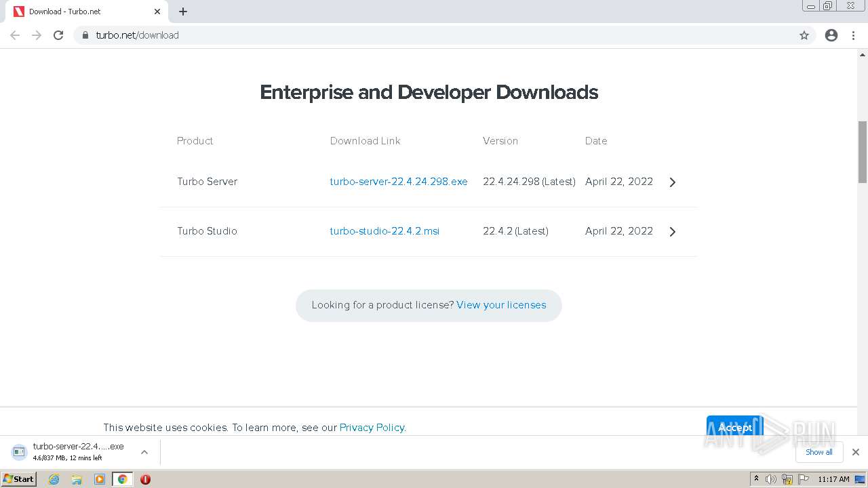Click the page vertical scrollbar thumb
Screen dimensions: 868x488
point(863,152)
